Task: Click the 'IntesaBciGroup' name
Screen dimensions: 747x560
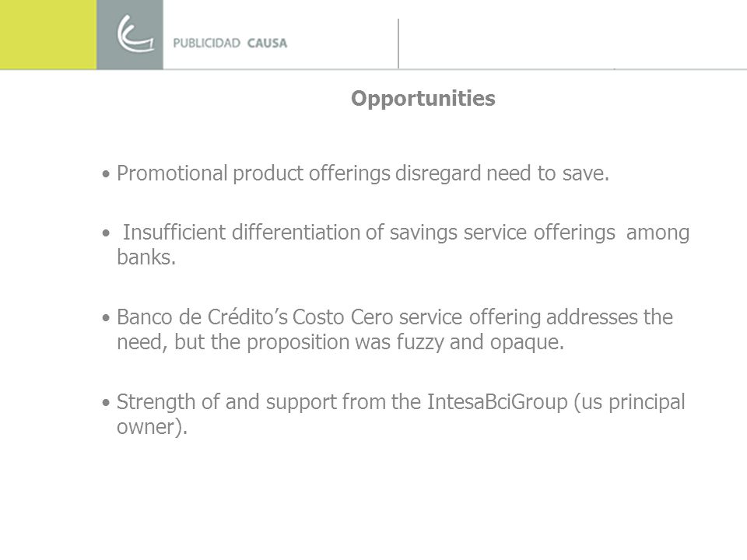Action: pyautogui.click(x=497, y=402)
